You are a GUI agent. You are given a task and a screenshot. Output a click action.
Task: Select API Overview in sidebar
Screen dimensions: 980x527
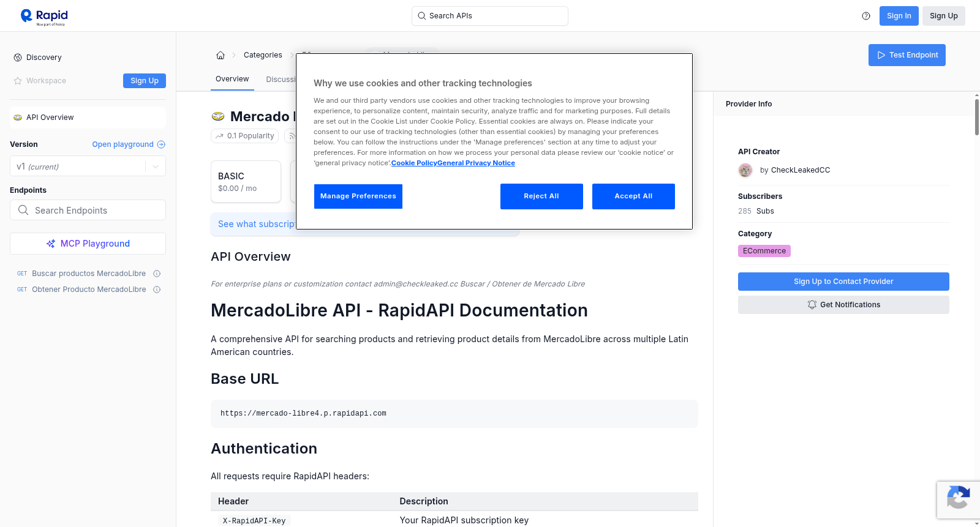pos(88,118)
